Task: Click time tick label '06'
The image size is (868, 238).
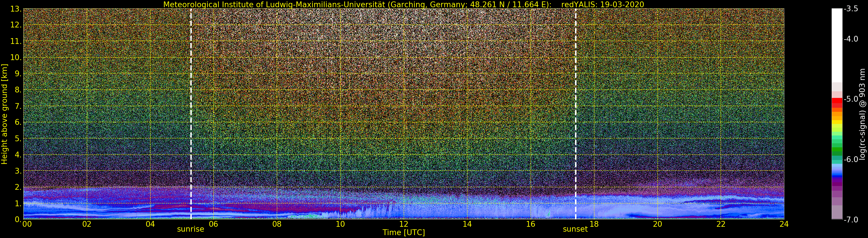Action: point(213,224)
